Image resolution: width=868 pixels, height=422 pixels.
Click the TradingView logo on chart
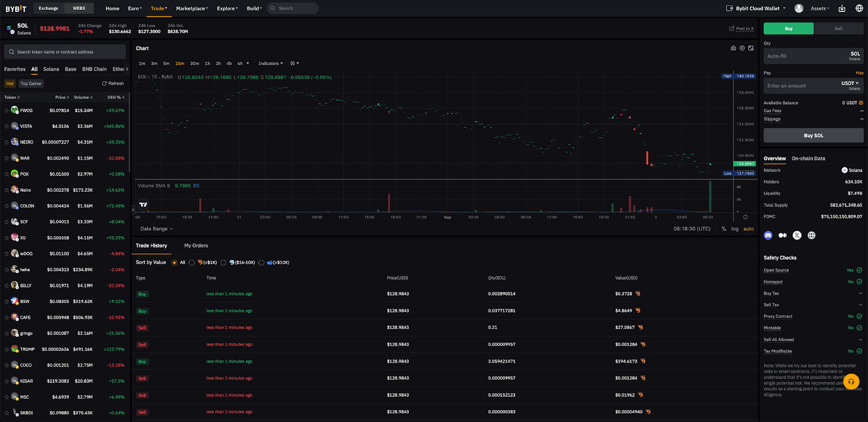(143, 205)
